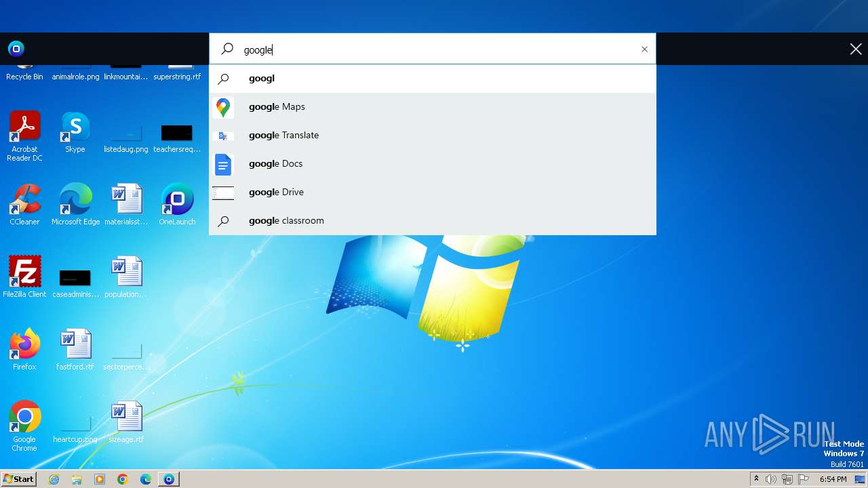Screen dimensions: 868x488
Task: Choose the google classroom suggestion
Action: pos(433,221)
